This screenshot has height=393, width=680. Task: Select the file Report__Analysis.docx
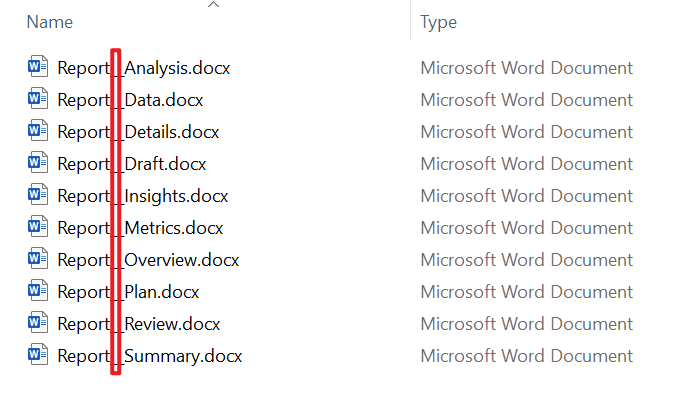144,68
